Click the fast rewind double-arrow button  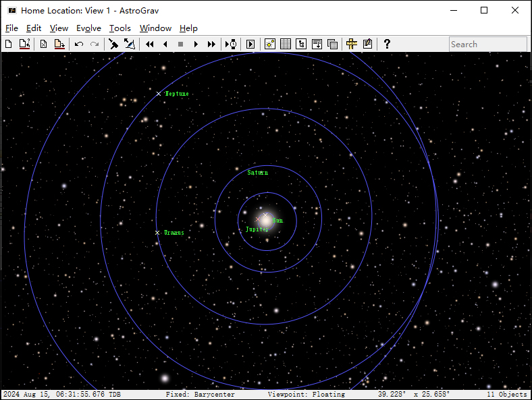click(x=149, y=44)
